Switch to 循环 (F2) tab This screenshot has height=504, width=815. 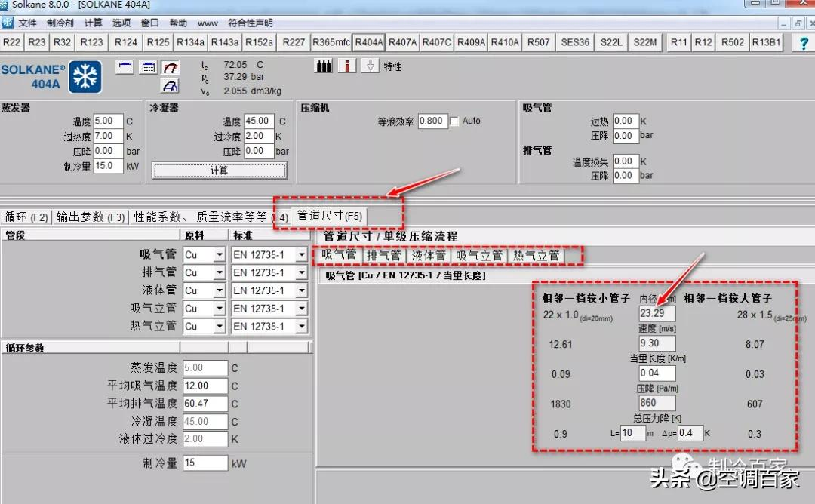[26, 217]
